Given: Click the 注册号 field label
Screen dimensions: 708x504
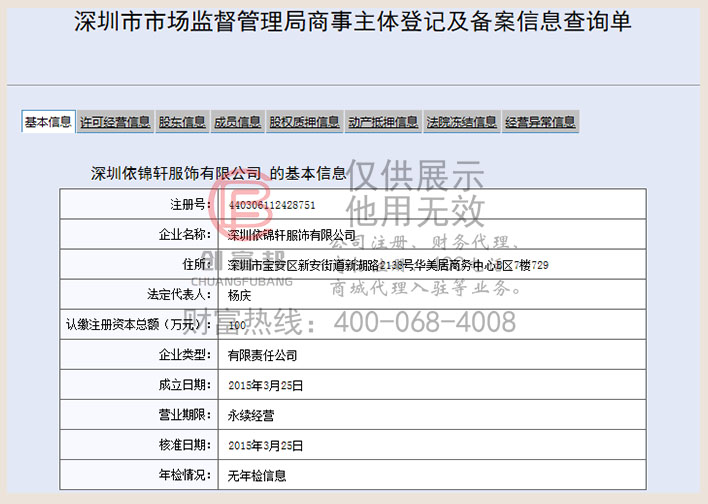Looking at the screenshot, I should tap(191, 205).
